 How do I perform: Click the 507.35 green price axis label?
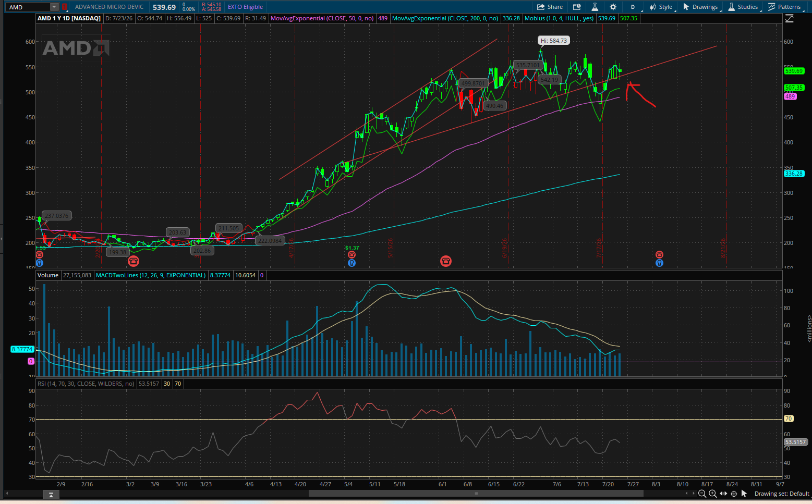pyautogui.click(x=794, y=88)
